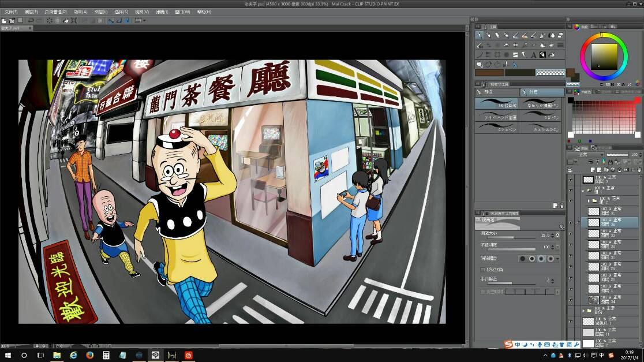Adjust brush size stepper arrows

point(552,236)
